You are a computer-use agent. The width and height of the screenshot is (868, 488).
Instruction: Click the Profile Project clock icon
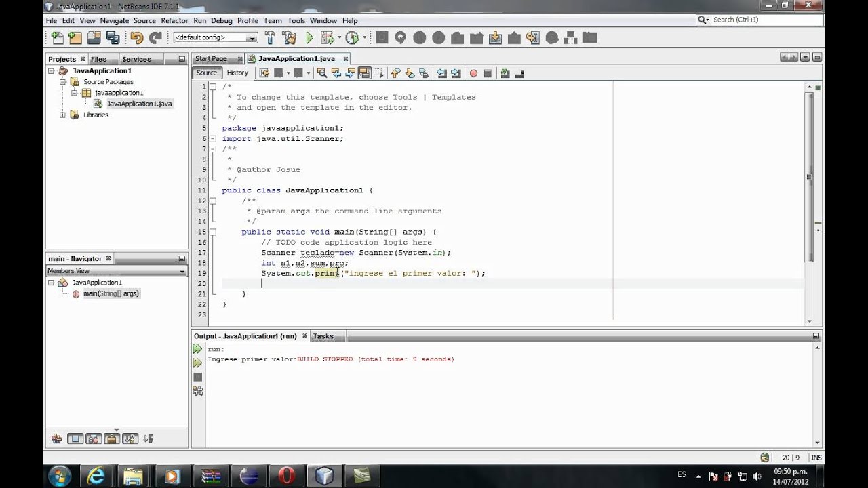coord(352,38)
